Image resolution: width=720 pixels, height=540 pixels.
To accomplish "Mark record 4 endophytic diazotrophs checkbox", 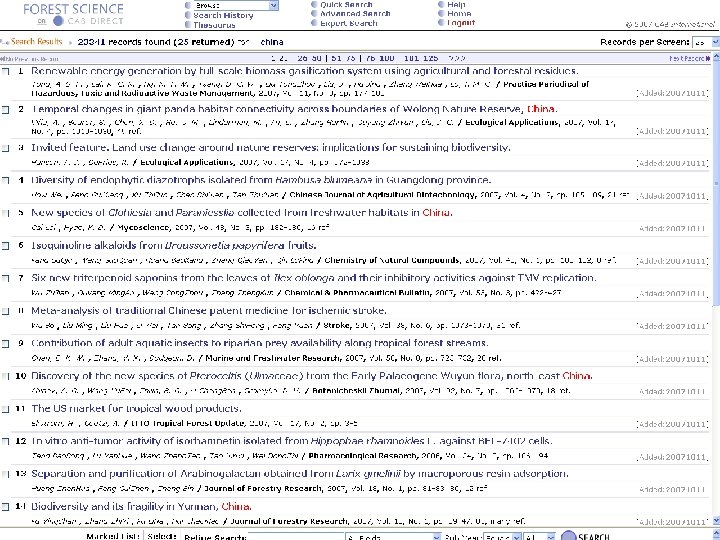I will (6, 180).
